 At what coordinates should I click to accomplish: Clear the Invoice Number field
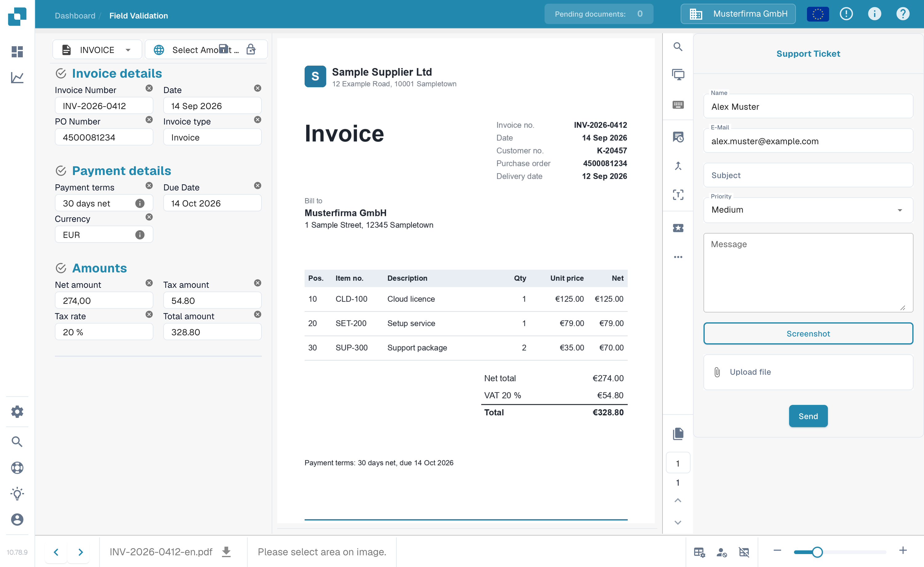pyautogui.click(x=149, y=88)
